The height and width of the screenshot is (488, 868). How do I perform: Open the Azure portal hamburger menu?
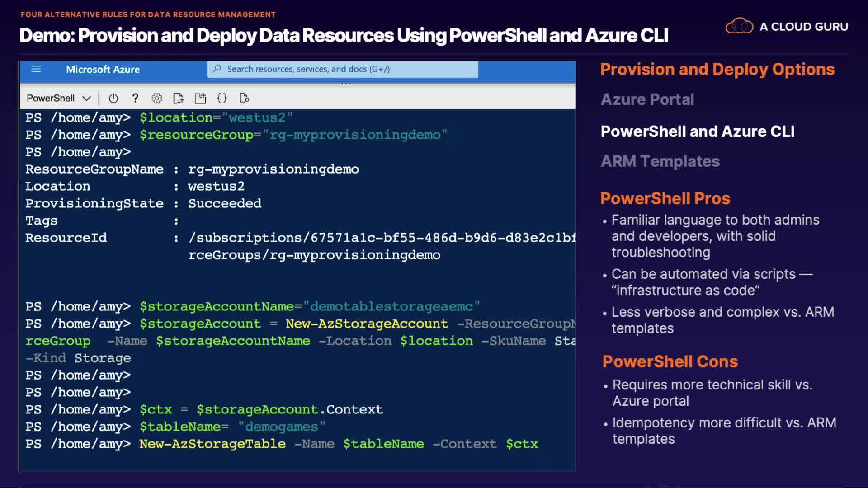pyautogui.click(x=36, y=69)
